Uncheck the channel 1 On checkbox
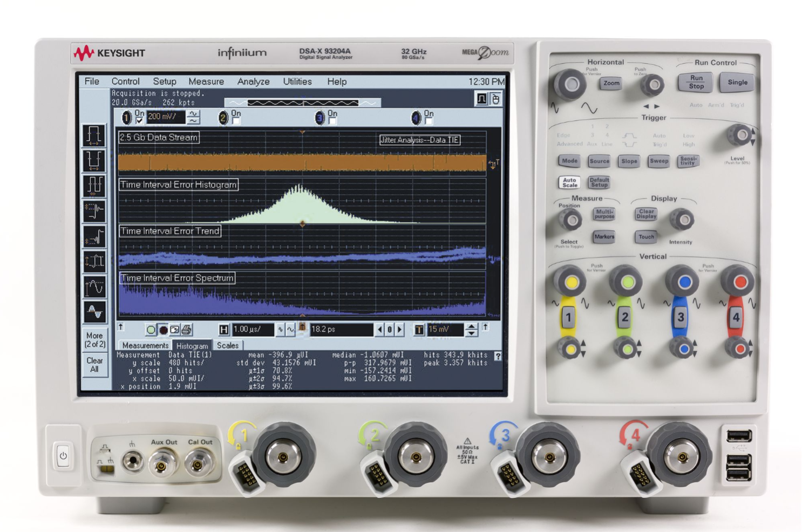 [139, 121]
